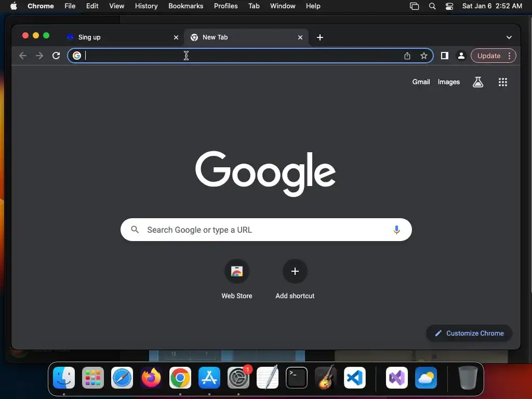Viewport: 532px width, 399px height.
Task: Open the Chrome application menu
Action: 41,6
